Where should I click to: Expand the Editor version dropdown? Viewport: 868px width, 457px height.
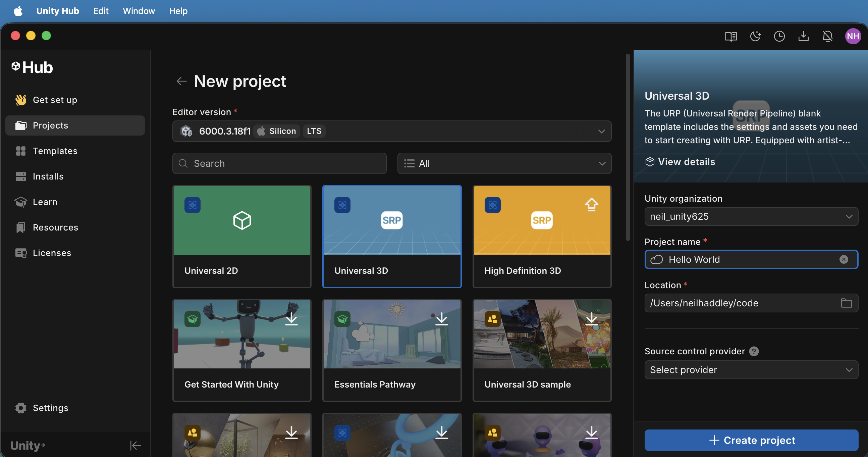tap(392, 131)
